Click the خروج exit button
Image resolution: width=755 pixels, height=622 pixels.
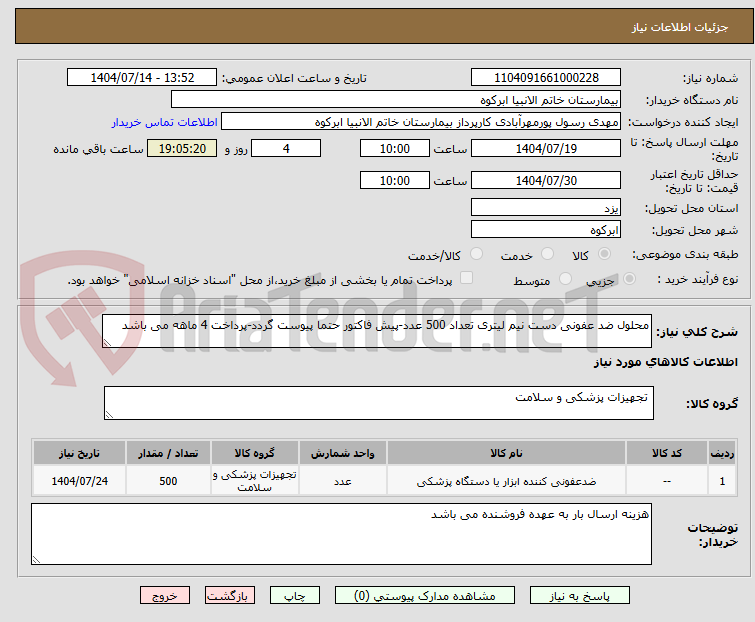click(165, 596)
